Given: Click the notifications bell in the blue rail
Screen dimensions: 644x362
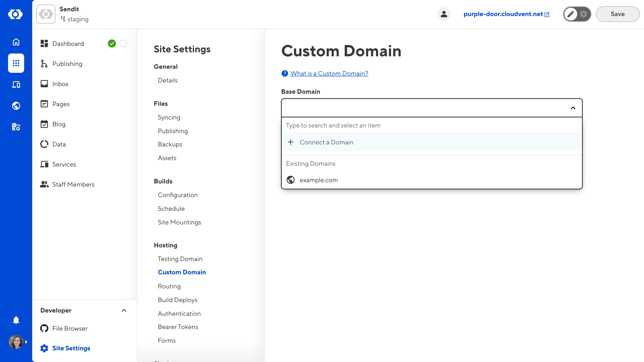Looking at the screenshot, I should pos(16,320).
